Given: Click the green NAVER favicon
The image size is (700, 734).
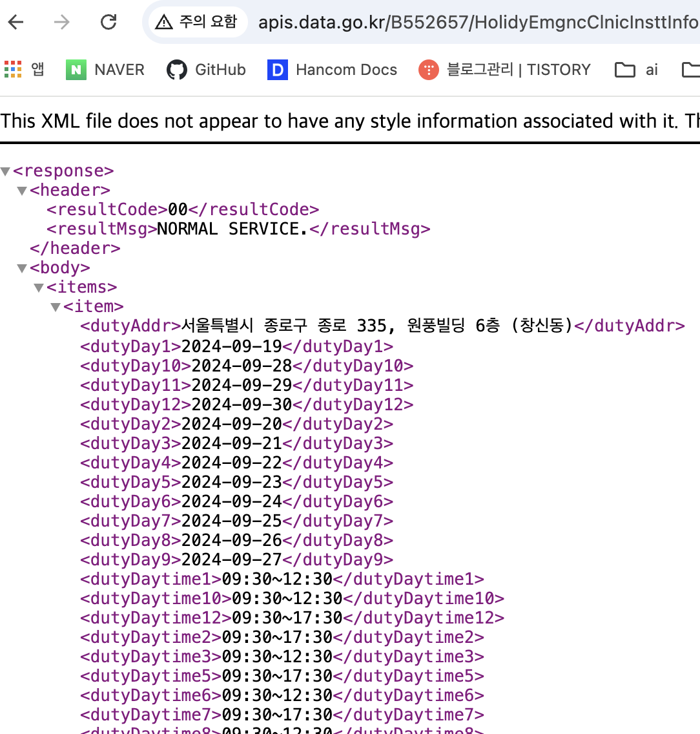Looking at the screenshot, I should click(x=76, y=70).
